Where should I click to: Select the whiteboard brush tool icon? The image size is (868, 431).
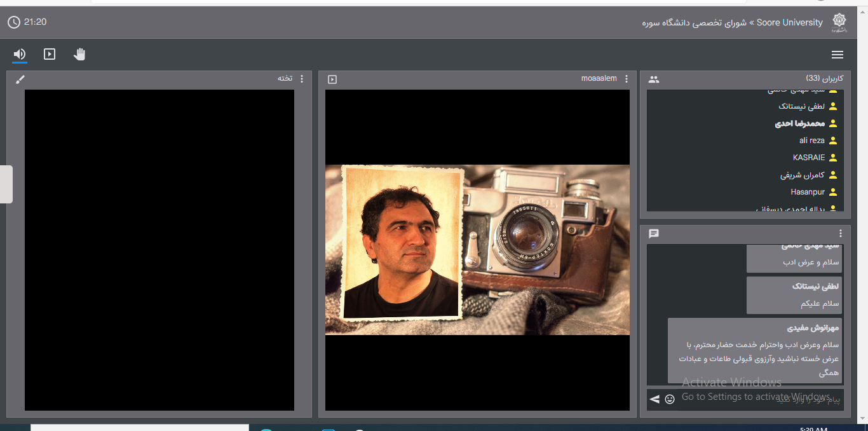click(20, 79)
